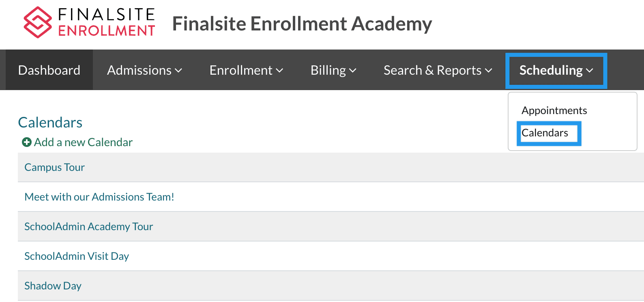Expand the Admissions dropdown chevron
This screenshot has height=302, width=644.
coord(178,71)
